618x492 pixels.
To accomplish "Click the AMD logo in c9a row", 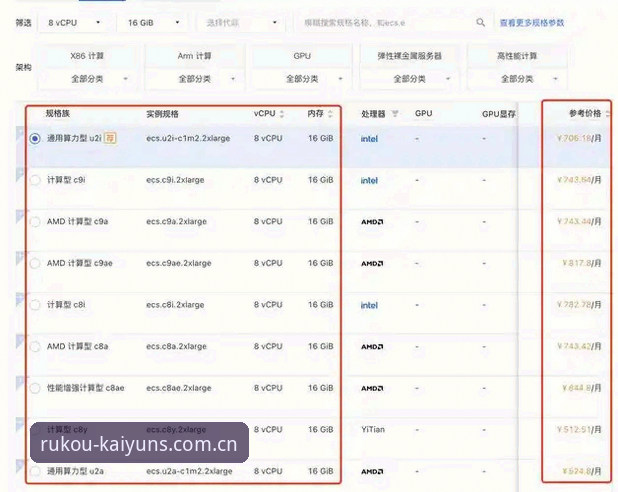I will click(372, 222).
